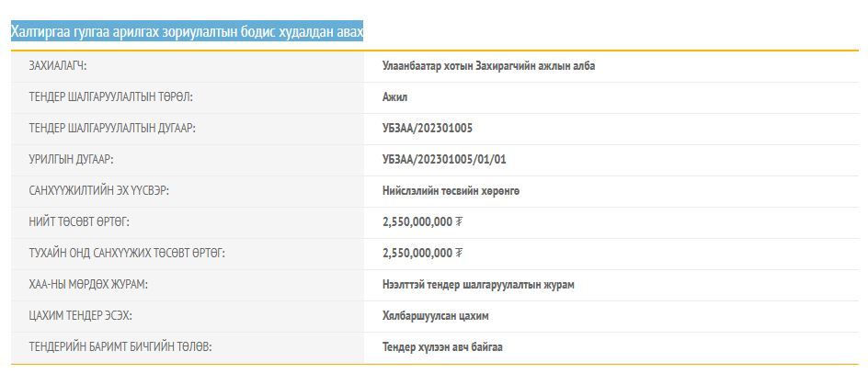Select the total budget amount 2,550,000,000 ₮
Image resolution: width=868 pixels, height=385 pixels.
coord(422,222)
